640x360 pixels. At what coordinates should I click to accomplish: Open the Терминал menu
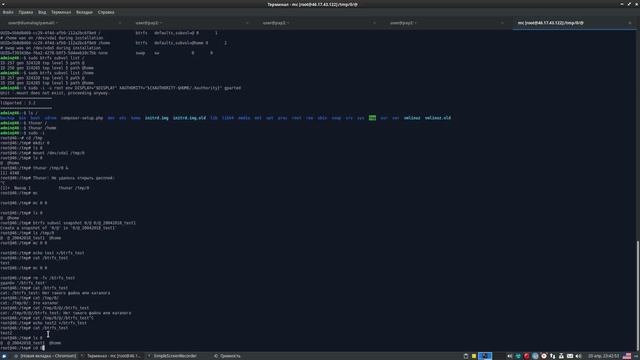[61, 12]
